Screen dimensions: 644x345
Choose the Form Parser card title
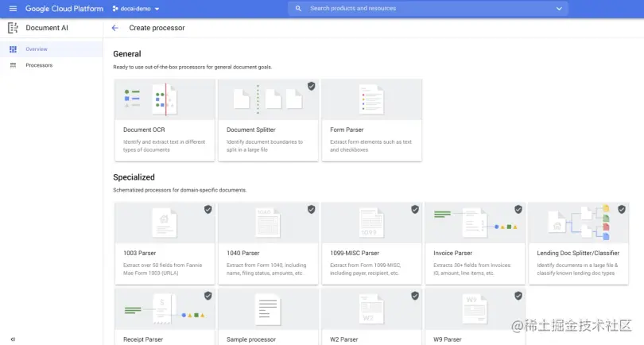[x=347, y=130]
